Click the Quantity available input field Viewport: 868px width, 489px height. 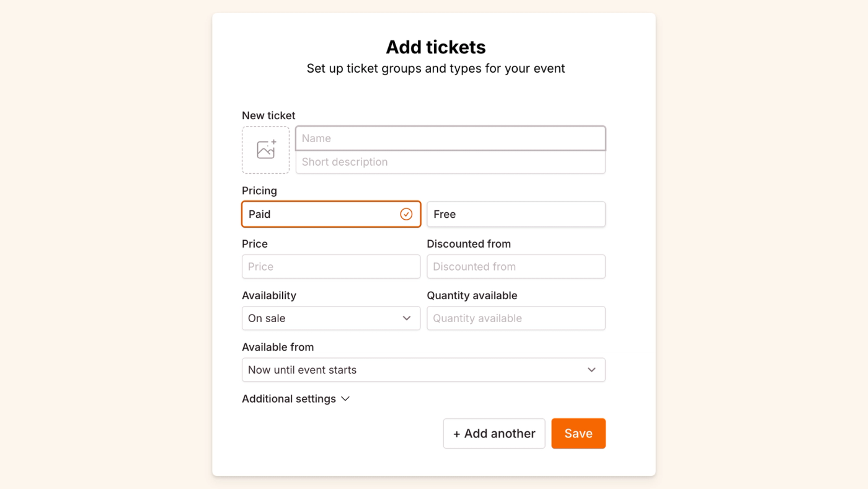[x=515, y=318]
